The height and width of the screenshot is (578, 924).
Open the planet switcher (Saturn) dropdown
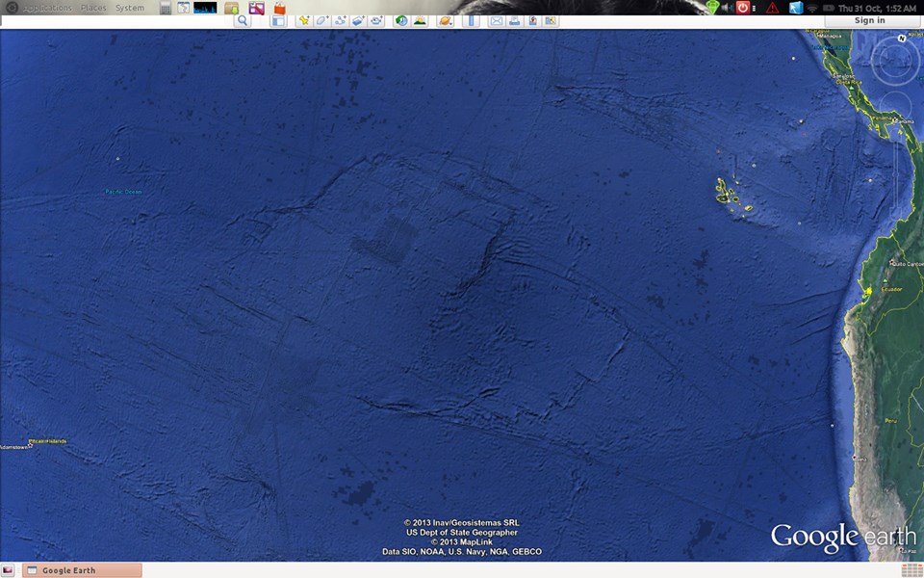coord(445,20)
